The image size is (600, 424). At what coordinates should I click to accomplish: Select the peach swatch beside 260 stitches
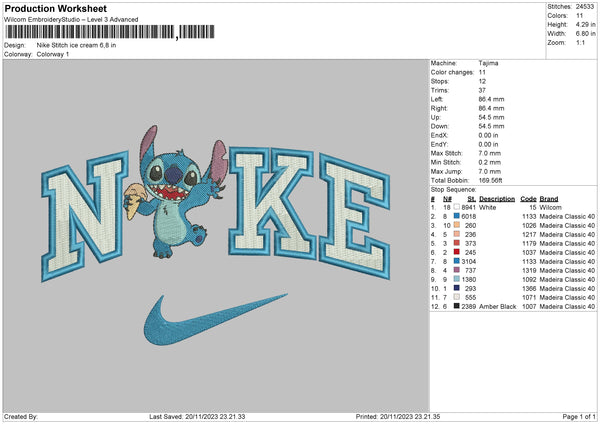457,225
